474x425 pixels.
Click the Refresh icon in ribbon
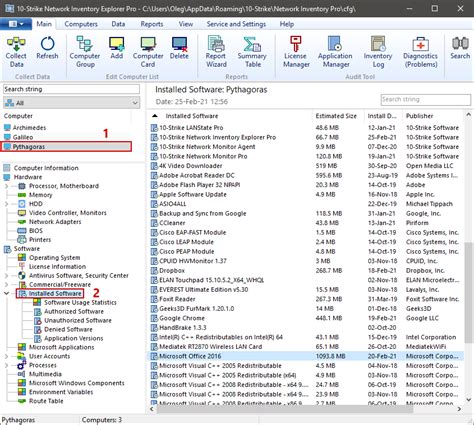click(x=47, y=48)
